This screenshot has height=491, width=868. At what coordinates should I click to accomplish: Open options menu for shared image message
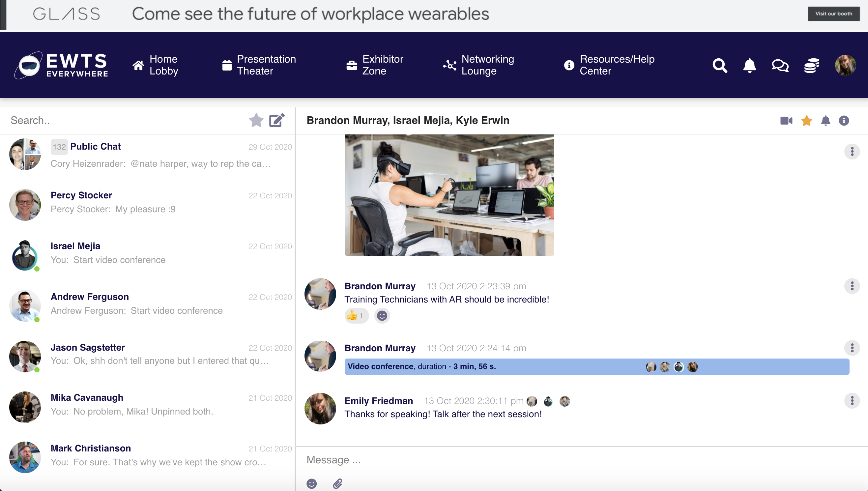tap(852, 151)
